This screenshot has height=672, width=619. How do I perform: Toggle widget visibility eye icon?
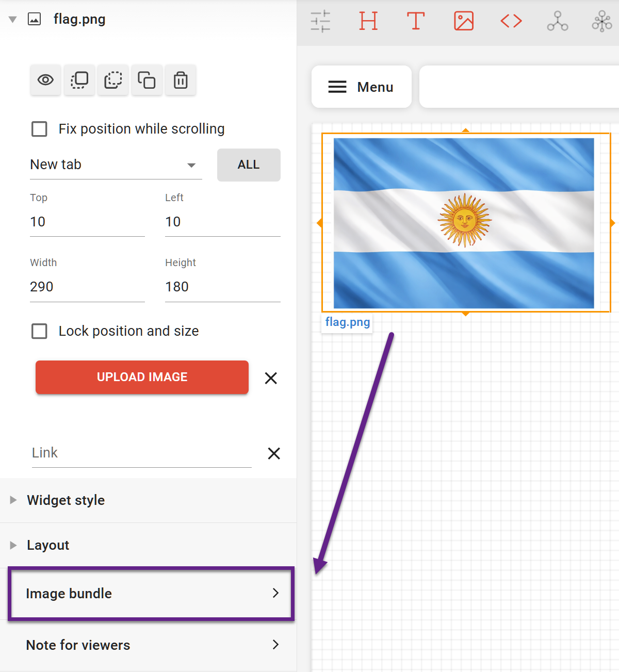(45, 80)
